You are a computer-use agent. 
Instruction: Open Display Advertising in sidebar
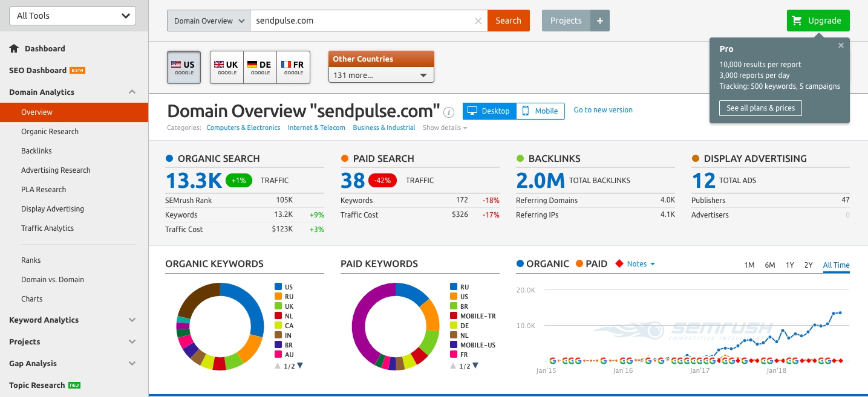click(x=53, y=209)
